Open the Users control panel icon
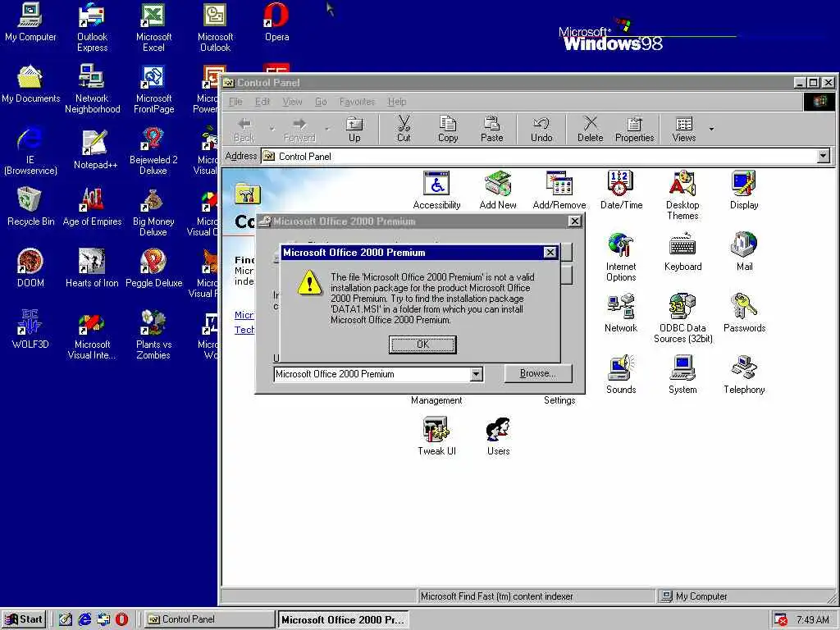The width and height of the screenshot is (840, 630). point(498,436)
